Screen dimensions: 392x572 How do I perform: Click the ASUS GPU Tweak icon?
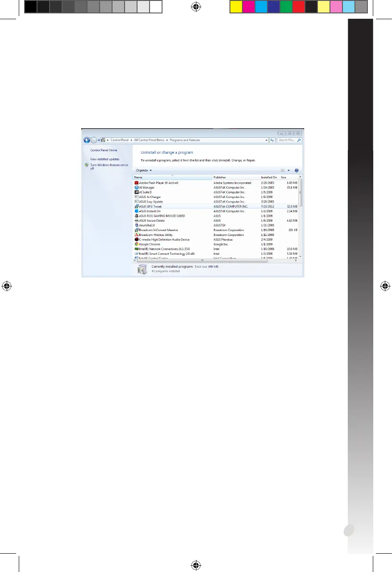(x=136, y=206)
